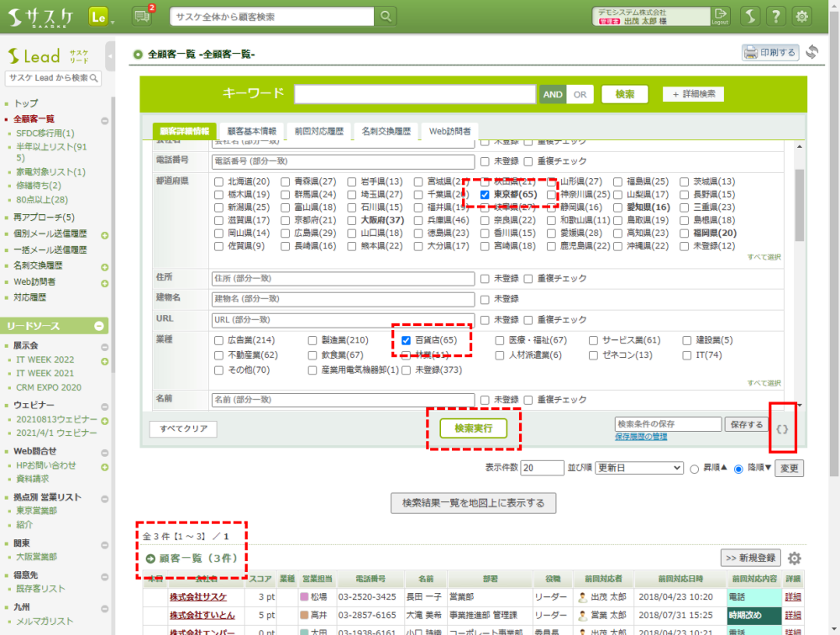Switch to the Web訪問者 tab
The width and height of the screenshot is (840, 635).
click(449, 131)
